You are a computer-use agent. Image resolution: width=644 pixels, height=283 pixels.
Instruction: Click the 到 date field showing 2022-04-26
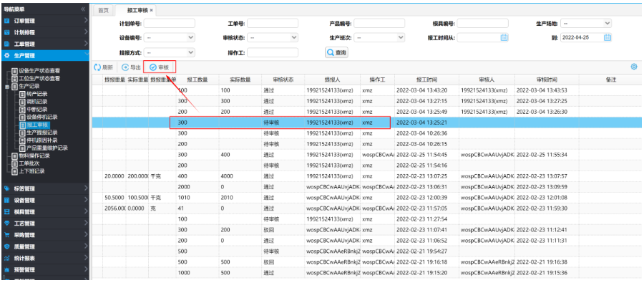(582, 37)
